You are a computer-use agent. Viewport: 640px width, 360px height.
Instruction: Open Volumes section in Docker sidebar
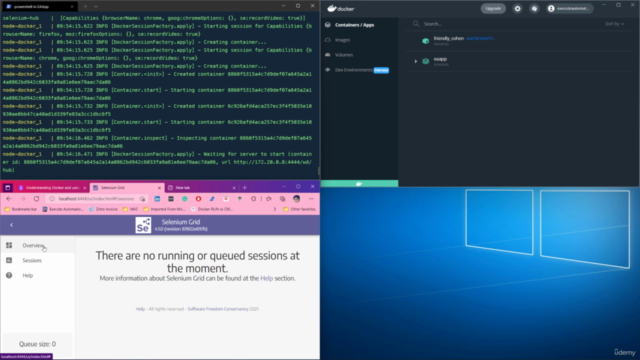coord(344,55)
